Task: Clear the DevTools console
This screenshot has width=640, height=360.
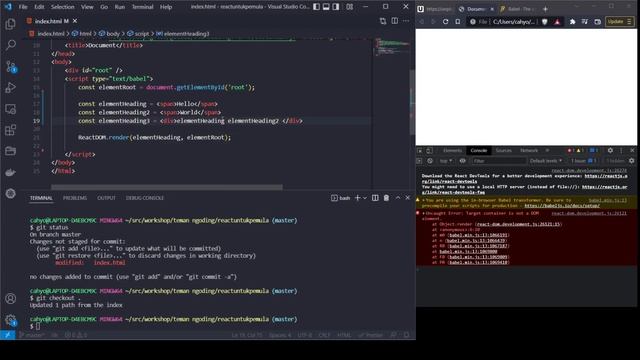Action: 430,161
